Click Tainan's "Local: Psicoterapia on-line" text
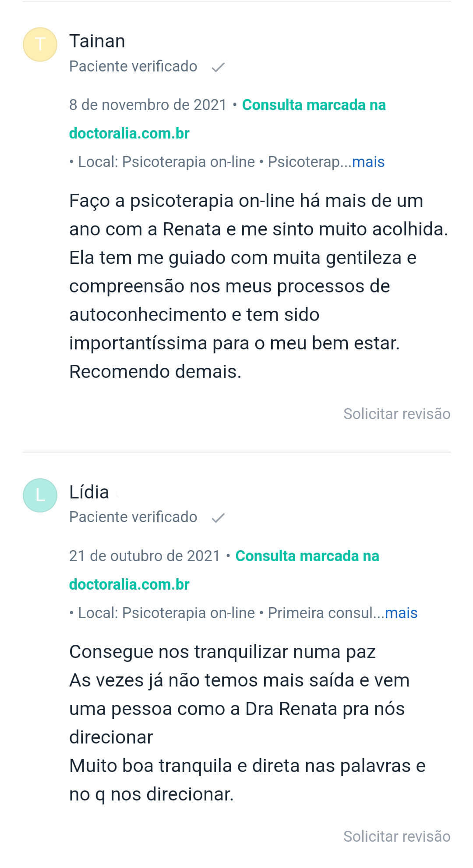The width and height of the screenshot is (473, 868). tap(166, 162)
